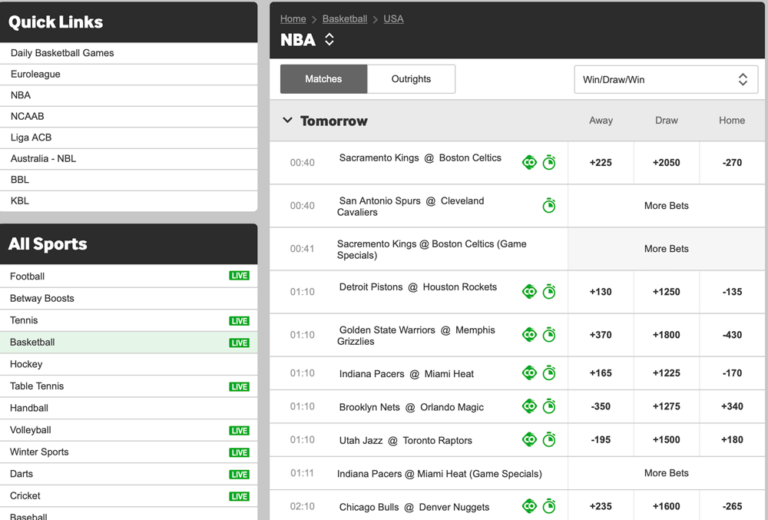Click the eye icon for Brooklyn Nets @ Orlando Magic
This screenshot has height=520, width=768.
pyautogui.click(x=529, y=406)
